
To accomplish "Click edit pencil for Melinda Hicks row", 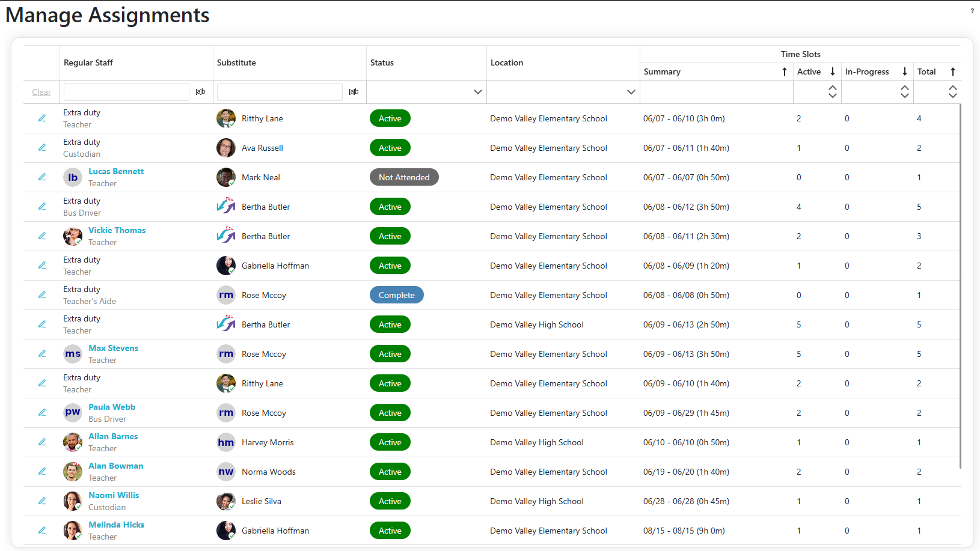I will point(42,531).
